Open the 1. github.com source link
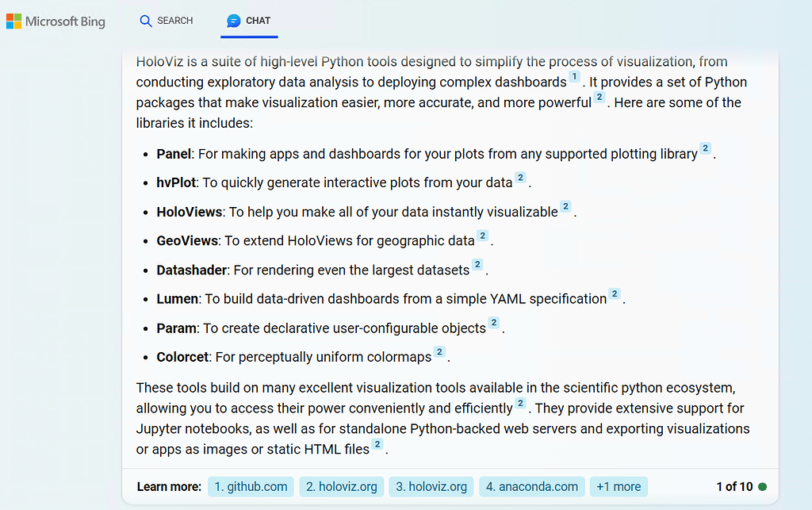The image size is (812, 510). click(x=251, y=486)
